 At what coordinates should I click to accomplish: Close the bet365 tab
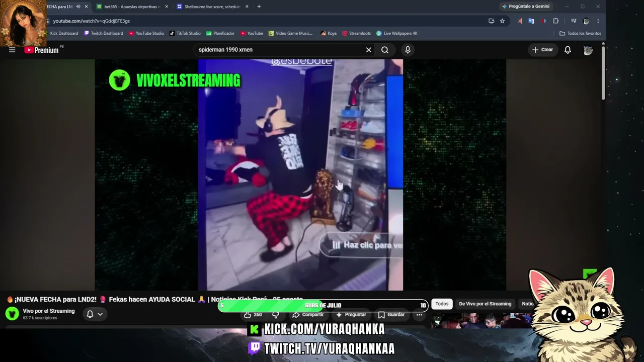pos(166,7)
